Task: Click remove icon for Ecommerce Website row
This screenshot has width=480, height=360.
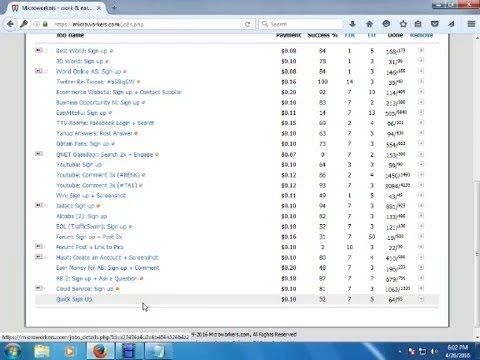Action: coord(421,92)
